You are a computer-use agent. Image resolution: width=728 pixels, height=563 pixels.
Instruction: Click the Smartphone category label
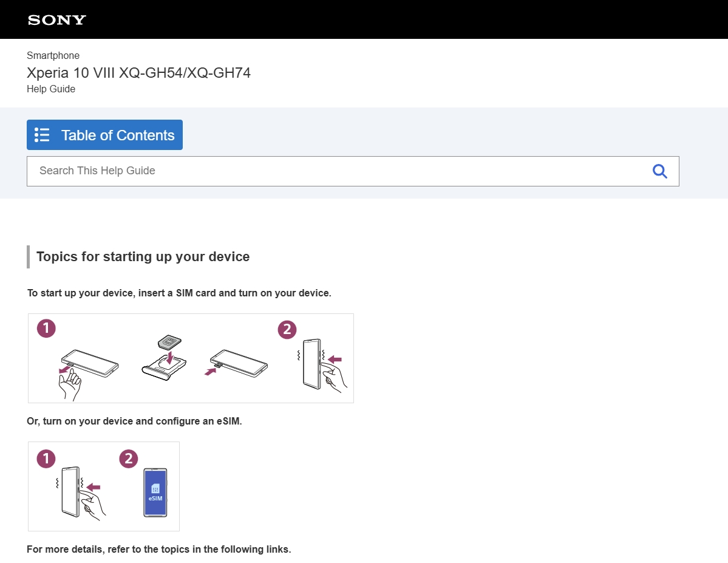point(53,55)
